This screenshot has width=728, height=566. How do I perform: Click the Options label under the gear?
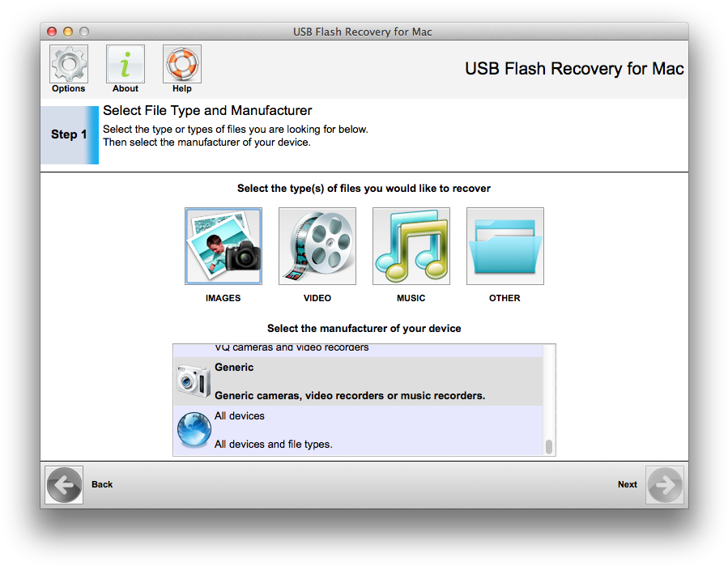point(69,89)
